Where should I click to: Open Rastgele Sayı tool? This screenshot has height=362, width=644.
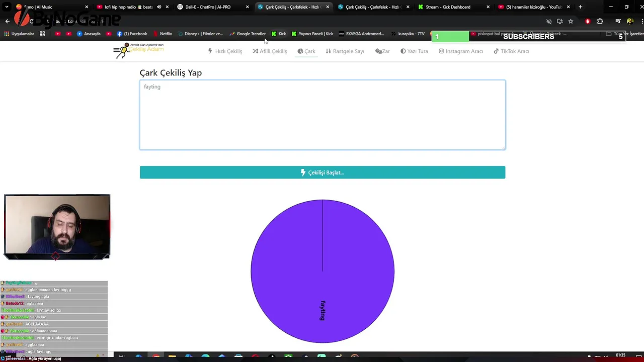click(x=345, y=51)
